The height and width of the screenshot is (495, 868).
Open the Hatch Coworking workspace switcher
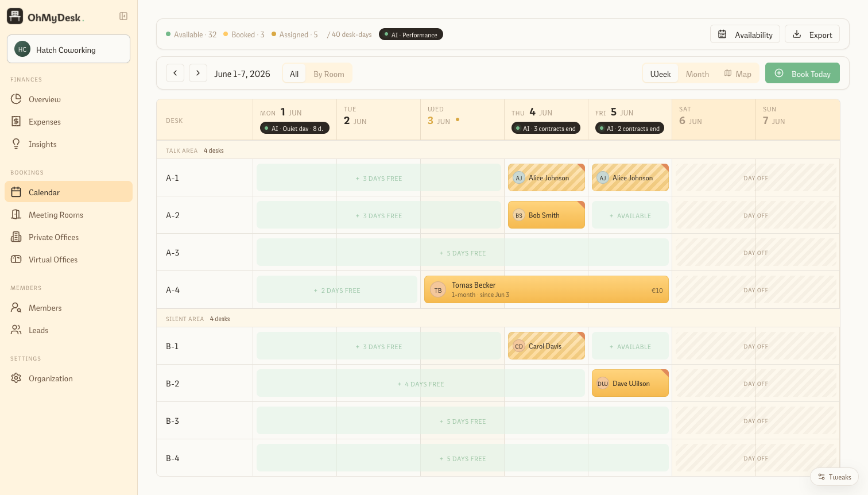pos(68,49)
